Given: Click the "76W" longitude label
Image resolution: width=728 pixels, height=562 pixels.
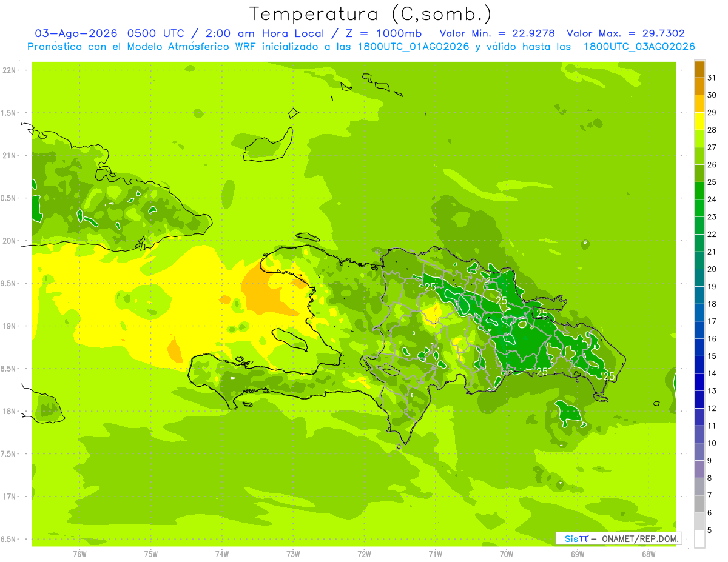Looking at the screenshot, I should point(79,554).
